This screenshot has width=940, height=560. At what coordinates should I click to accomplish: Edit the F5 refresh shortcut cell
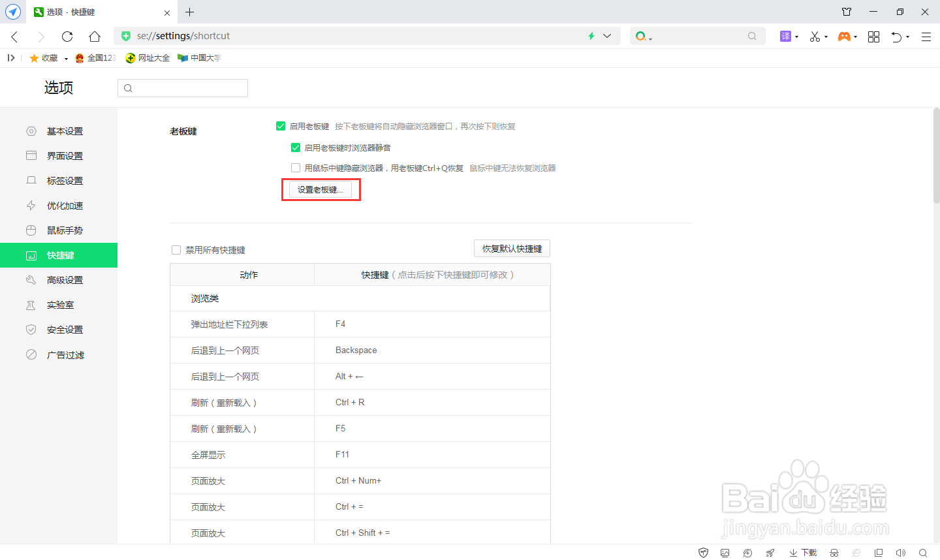(x=432, y=428)
